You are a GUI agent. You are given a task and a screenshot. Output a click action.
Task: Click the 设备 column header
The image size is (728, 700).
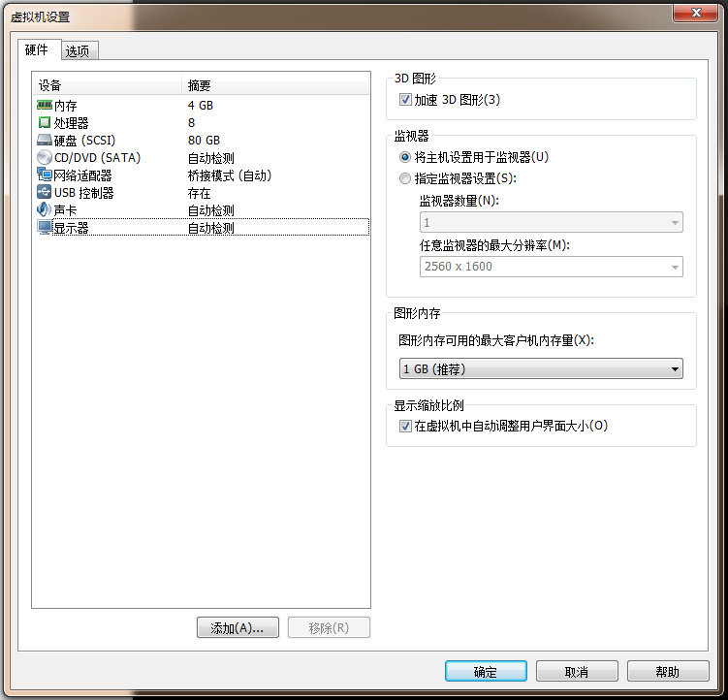click(x=107, y=85)
